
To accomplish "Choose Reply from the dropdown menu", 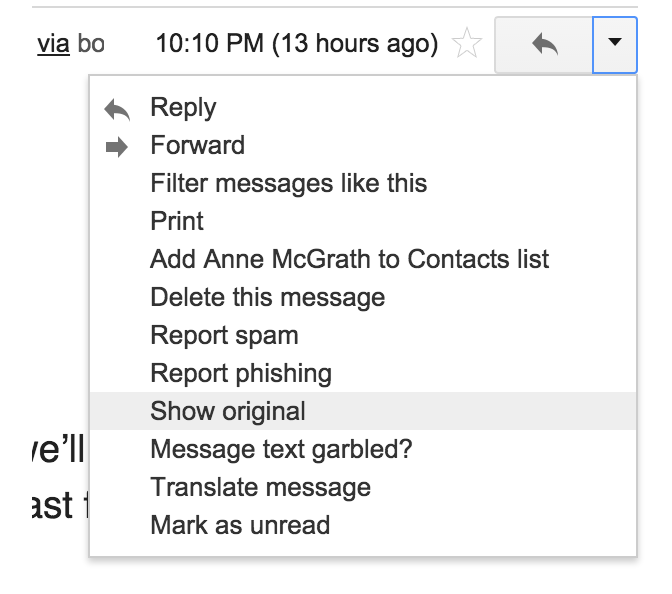I will point(363,107).
